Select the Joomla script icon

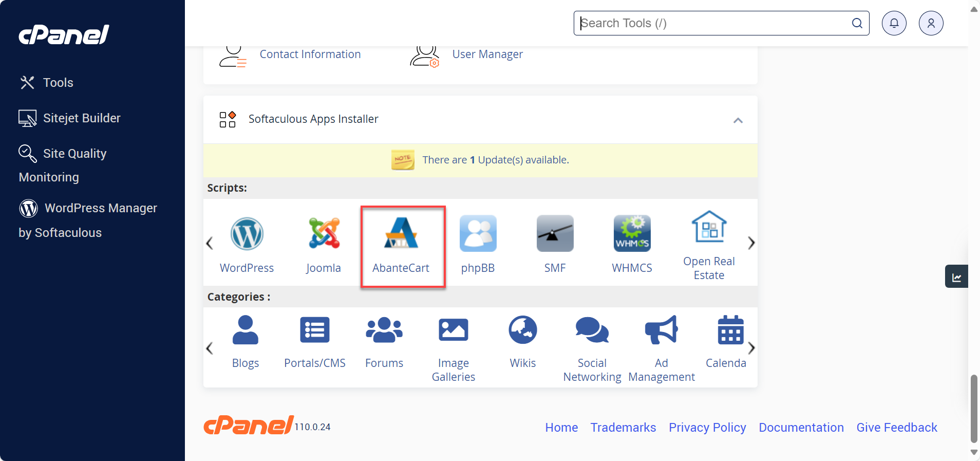click(324, 234)
